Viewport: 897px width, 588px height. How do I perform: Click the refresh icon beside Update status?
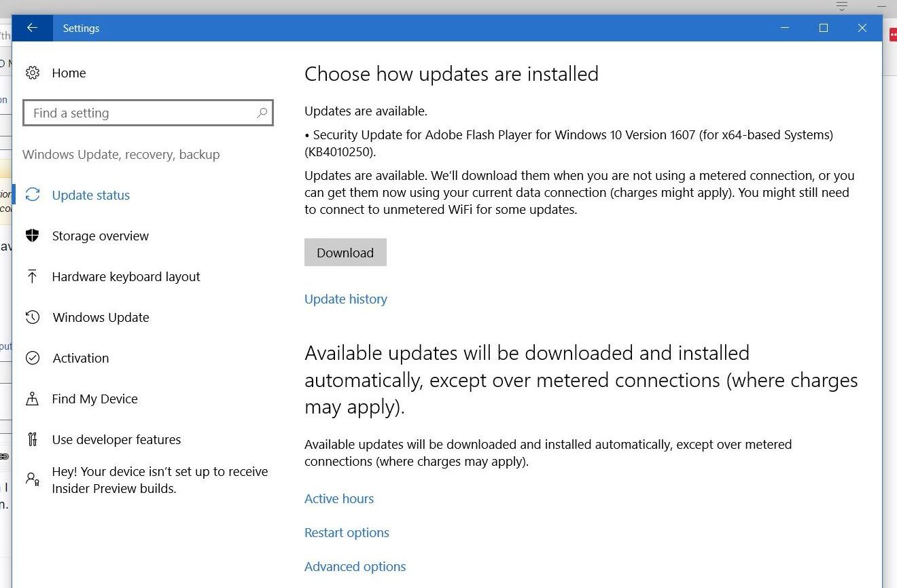(32, 195)
